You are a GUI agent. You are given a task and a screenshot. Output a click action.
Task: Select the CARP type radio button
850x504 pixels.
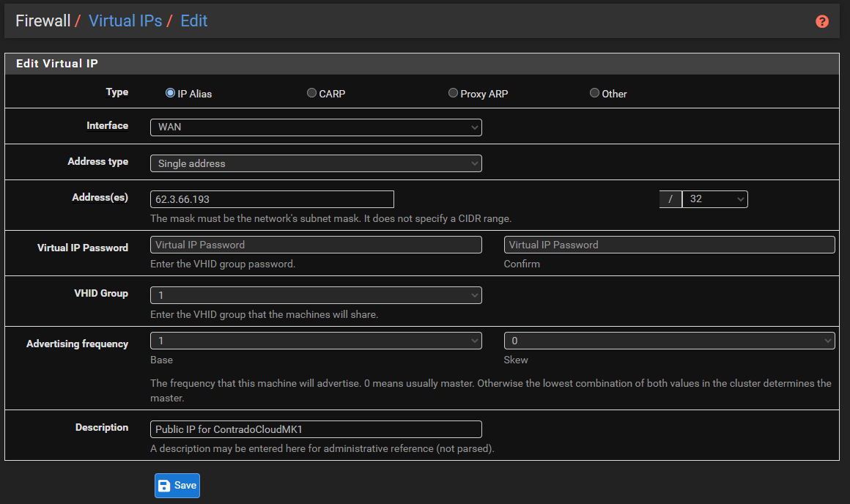tap(311, 93)
